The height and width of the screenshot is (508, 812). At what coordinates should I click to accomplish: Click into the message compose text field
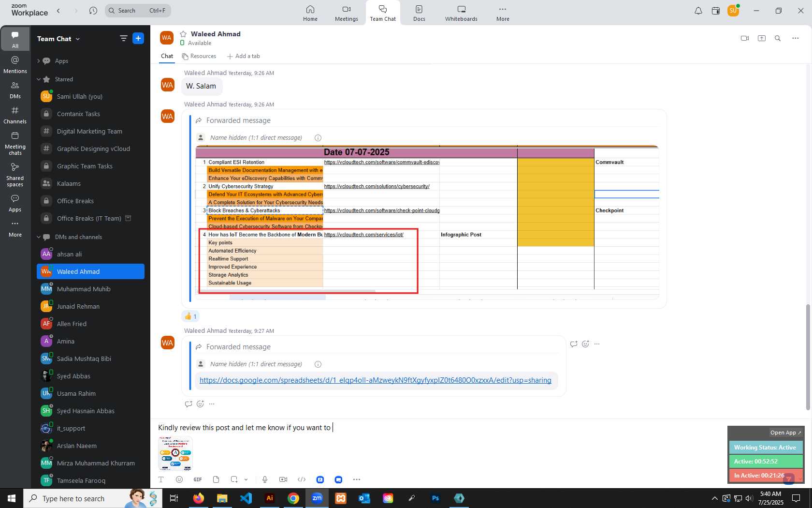pos(440,428)
